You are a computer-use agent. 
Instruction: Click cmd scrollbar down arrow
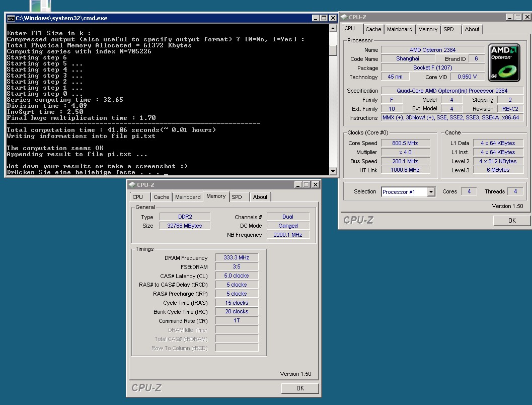(x=333, y=171)
